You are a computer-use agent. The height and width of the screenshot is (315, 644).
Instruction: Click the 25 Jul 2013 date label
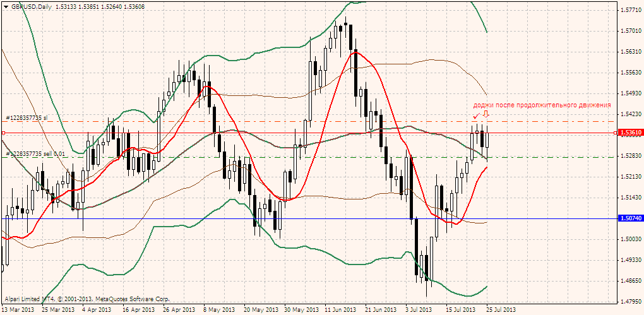coord(501,309)
